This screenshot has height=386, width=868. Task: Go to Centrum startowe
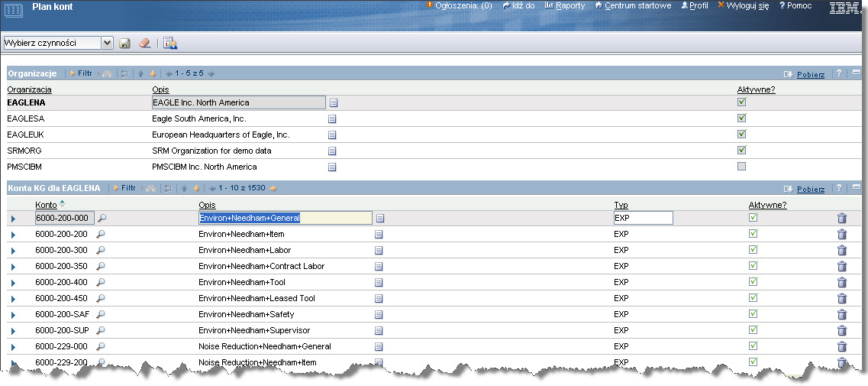(x=634, y=5)
